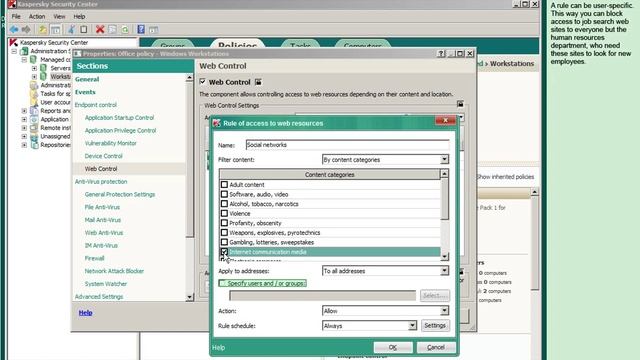Click the Unassigned computers tree icon
This screenshot has height=360, width=640.
tap(34, 136)
